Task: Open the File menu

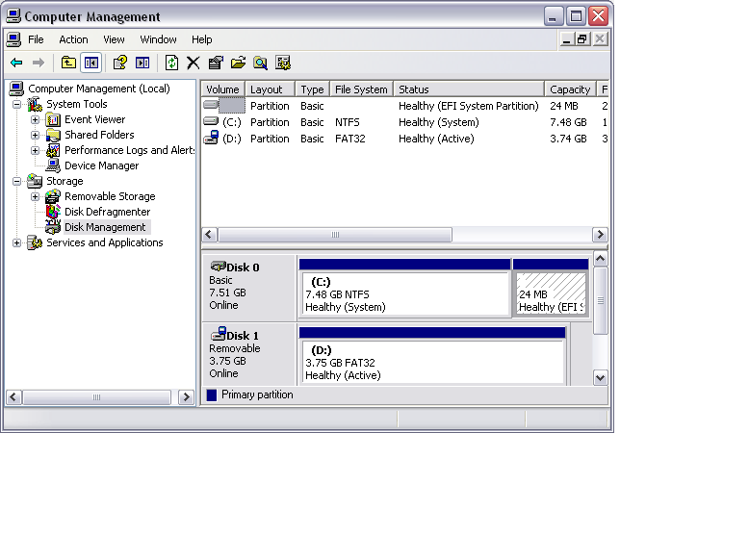Action: [36, 39]
